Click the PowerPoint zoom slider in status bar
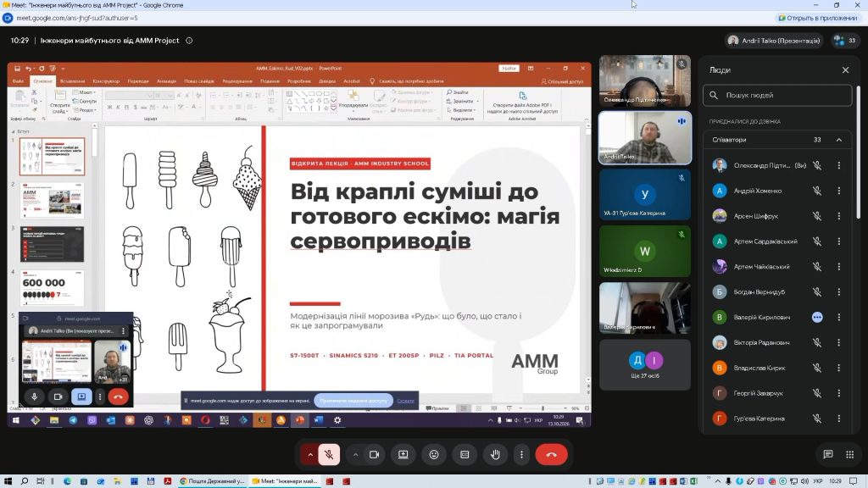 click(543, 408)
